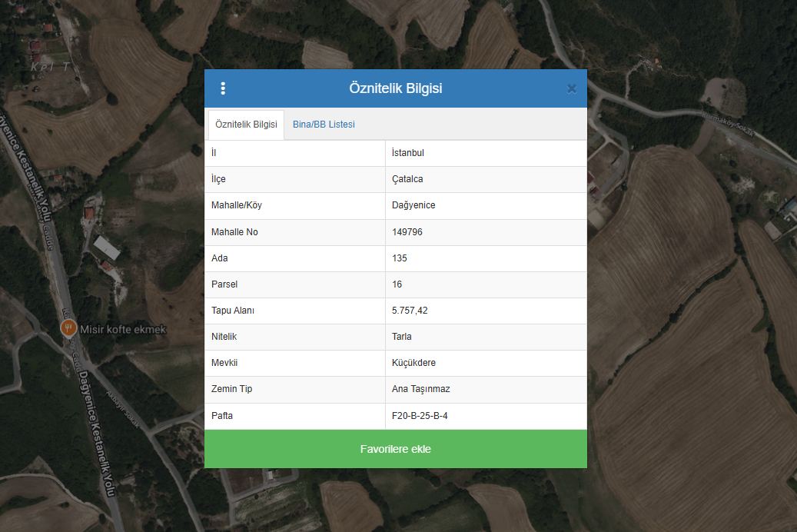This screenshot has height=532, width=797.
Task: Click the Çatalca district value
Action: click(x=407, y=179)
